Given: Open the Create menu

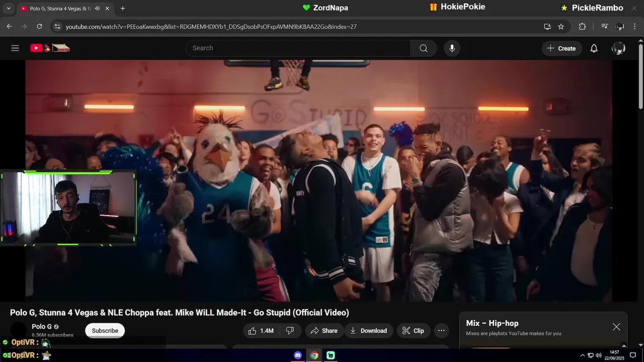Looking at the screenshot, I should coord(561,48).
